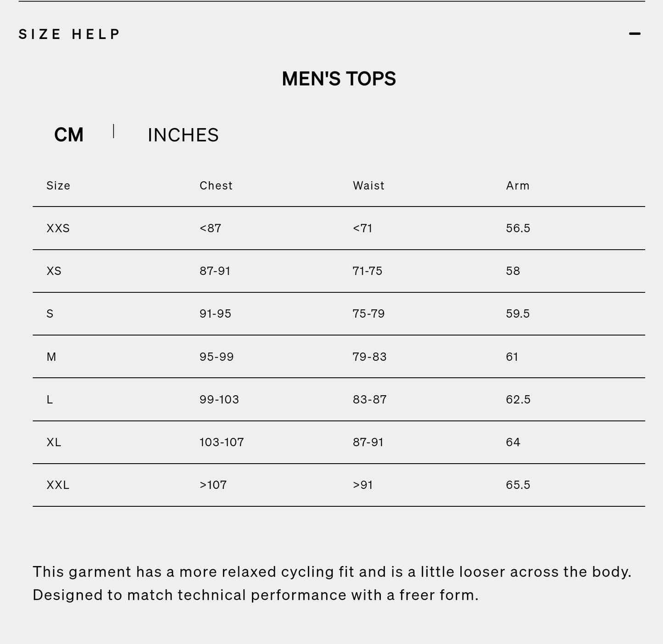Viewport: 663px width, 644px height.
Task: Click the XXS size row label
Action: pos(58,228)
